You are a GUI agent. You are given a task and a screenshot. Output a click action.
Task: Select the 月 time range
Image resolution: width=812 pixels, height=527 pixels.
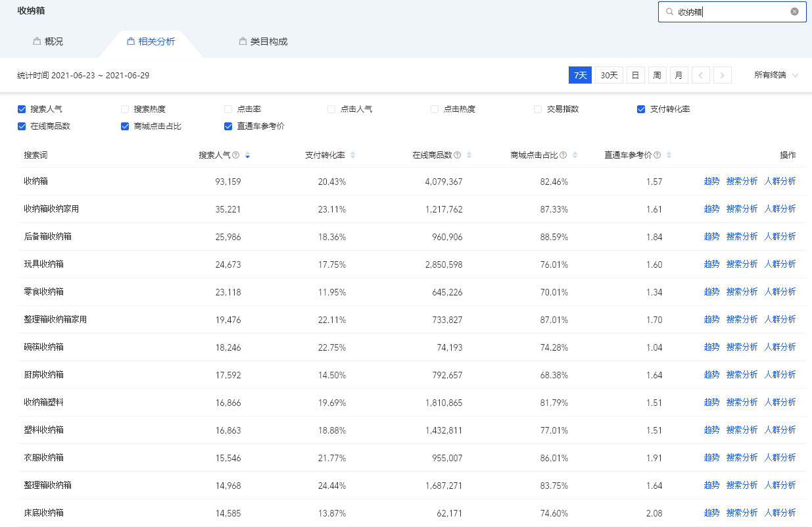(679, 75)
